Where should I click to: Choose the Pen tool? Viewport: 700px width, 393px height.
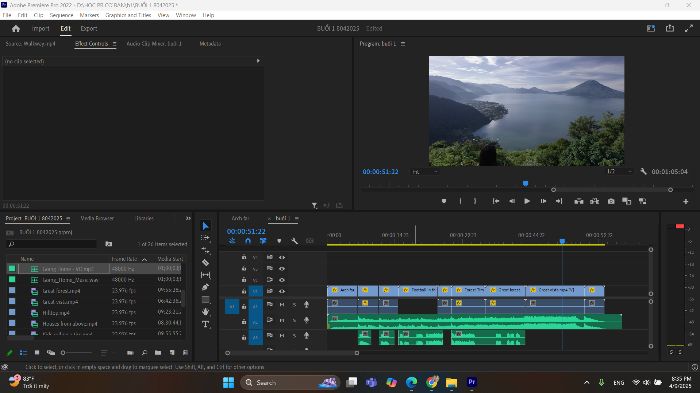click(x=205, y=287)
